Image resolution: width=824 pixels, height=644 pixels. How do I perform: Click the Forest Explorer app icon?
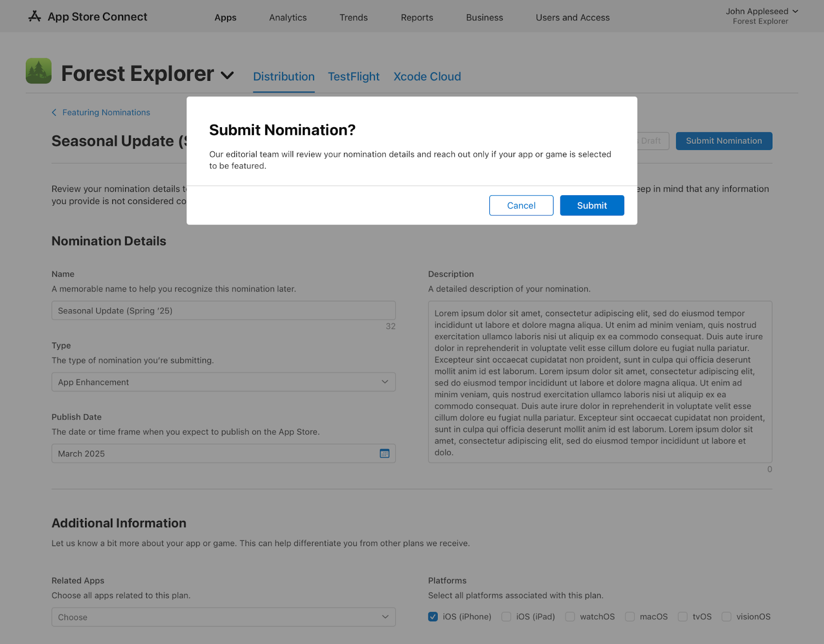[x=39, y=71]
